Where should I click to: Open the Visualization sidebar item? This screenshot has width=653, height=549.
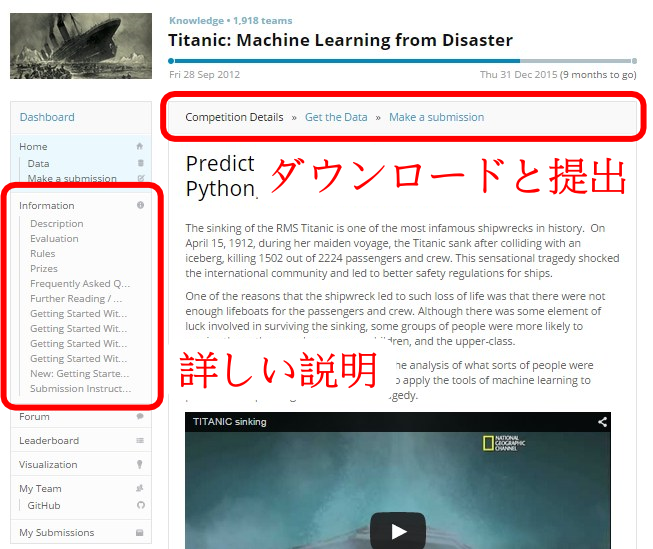coord(48,464)
